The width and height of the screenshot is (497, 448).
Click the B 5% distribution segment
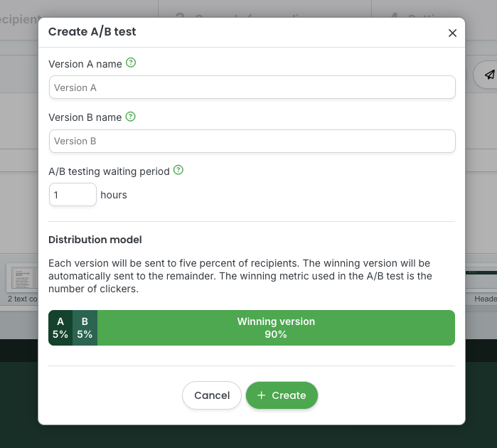click(85, 328)
